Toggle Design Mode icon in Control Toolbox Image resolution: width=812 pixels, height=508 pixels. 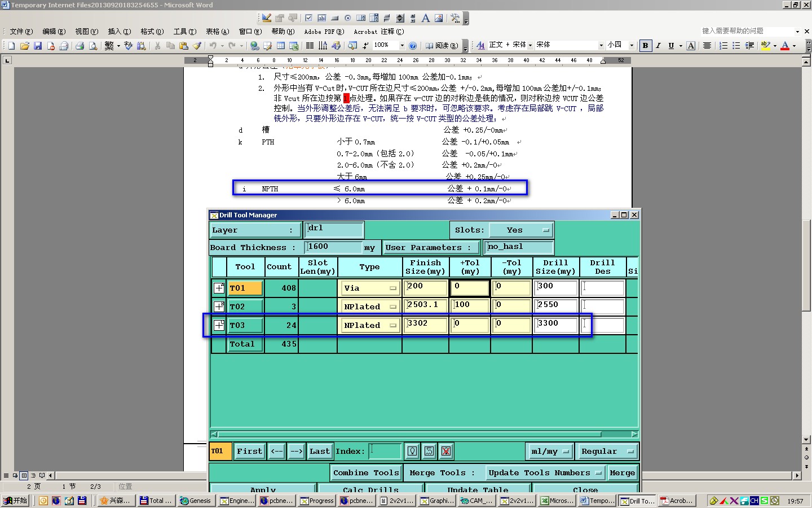267,18
